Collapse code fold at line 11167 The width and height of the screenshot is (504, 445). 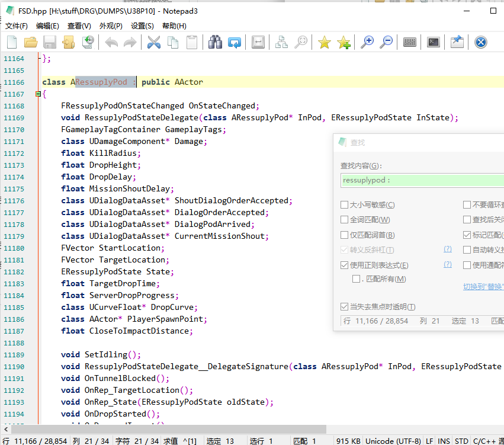[38, 94]
